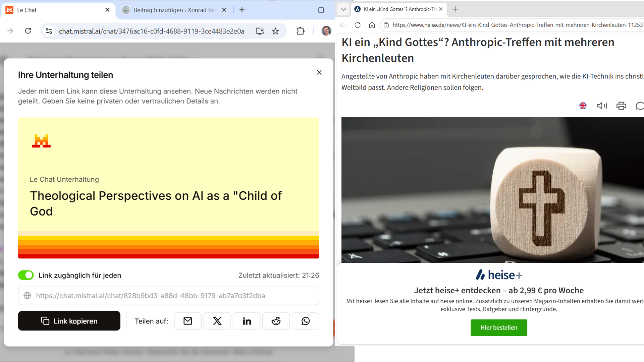Share conversation on LinkedIn
Screen dimensions: 644x362
(x=247, y=321)
